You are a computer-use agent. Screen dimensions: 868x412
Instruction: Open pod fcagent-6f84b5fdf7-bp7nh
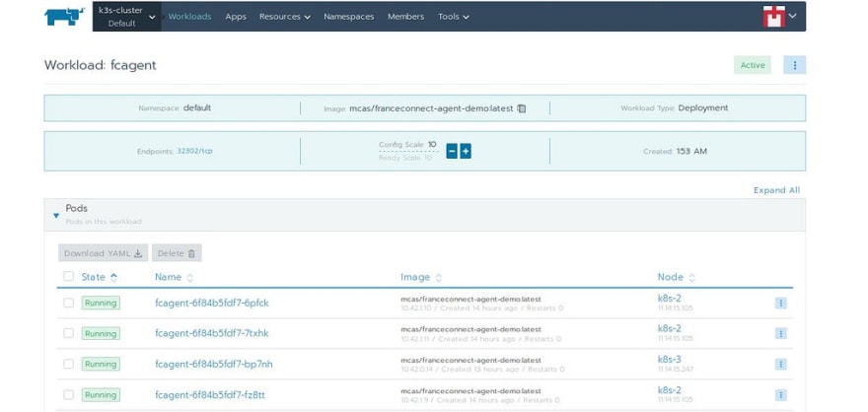coord(214,365)
